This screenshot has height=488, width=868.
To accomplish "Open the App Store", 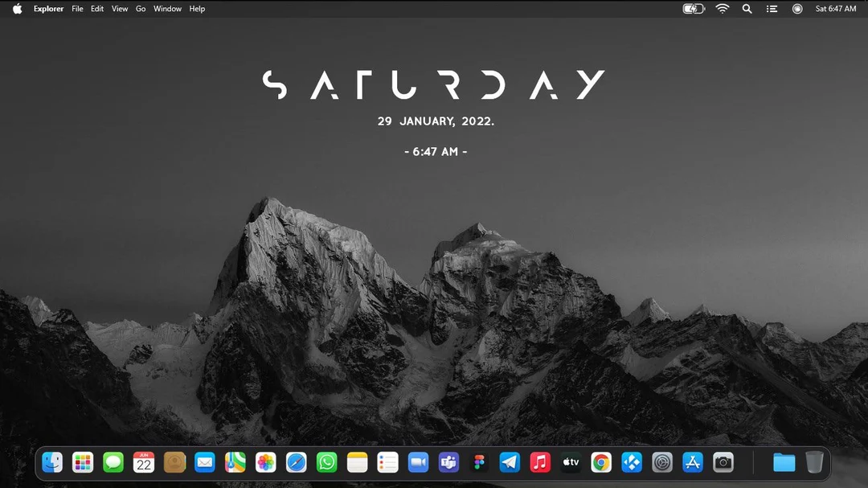I will (692, 462).
